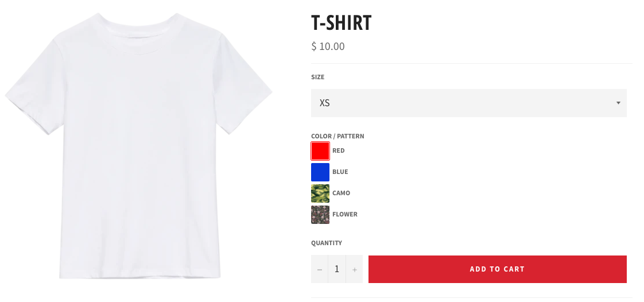Increase quantity with the plus icon
644x302 pixels.
click(355, 269)
